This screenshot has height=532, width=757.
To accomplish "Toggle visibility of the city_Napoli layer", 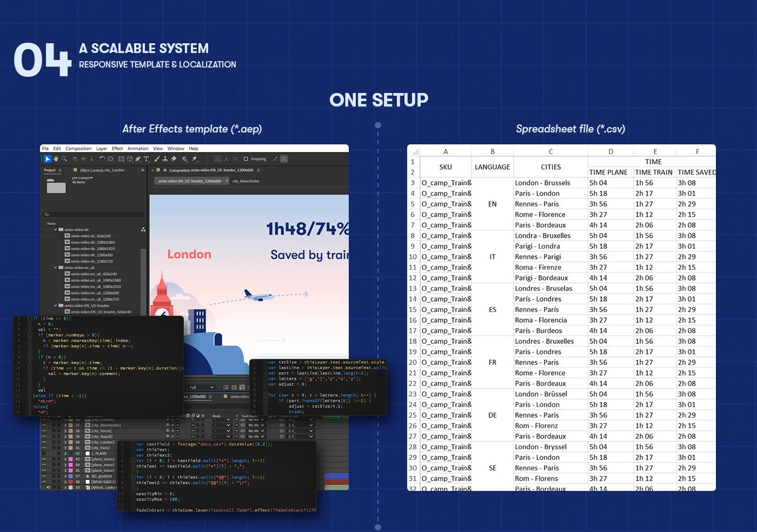I will [x=44, y=437].
